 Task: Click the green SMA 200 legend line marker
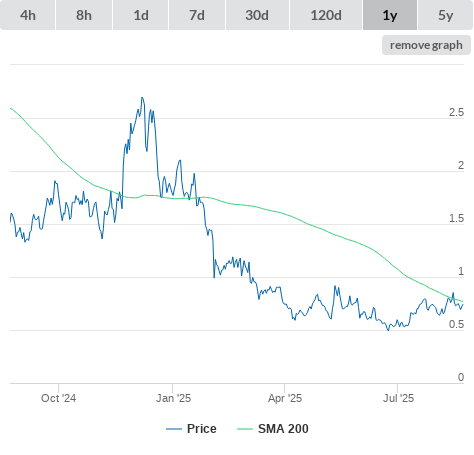(x=245, y=429)
